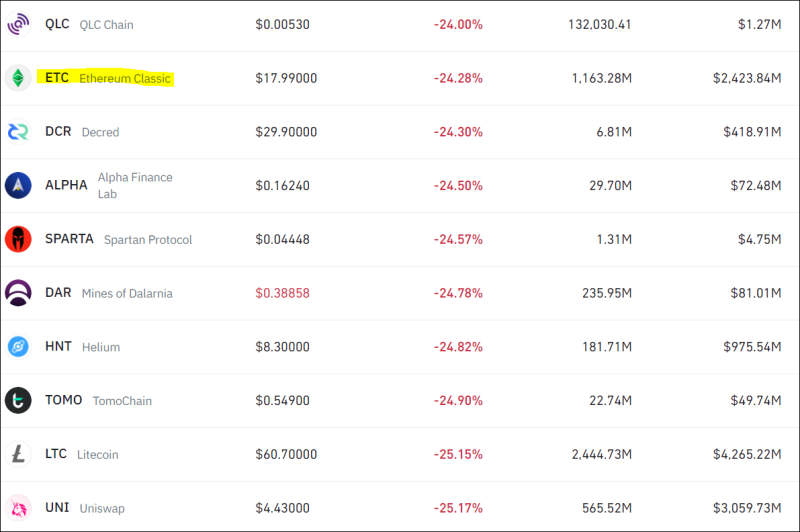Screen dimensions: 800x532
Task: Click the 1,163.28M volume value
Action: [x=602, y=78]
